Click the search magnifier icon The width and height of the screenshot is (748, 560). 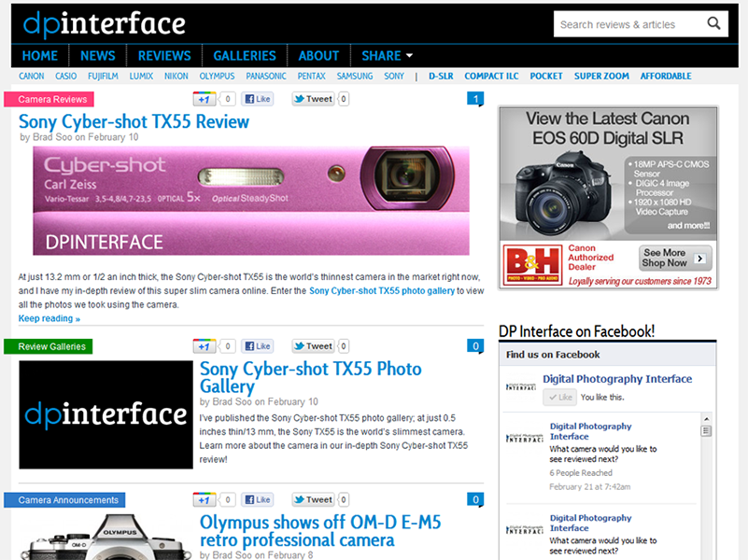pos(713,23)
